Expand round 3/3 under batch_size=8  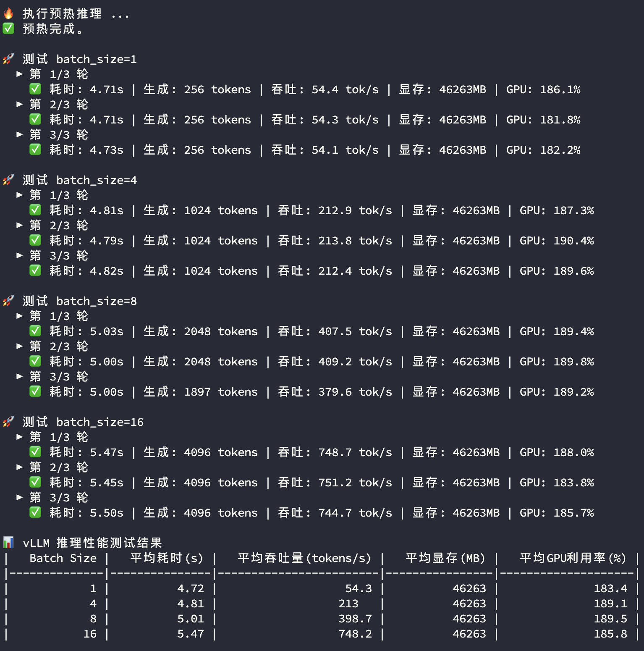(20, 376)
